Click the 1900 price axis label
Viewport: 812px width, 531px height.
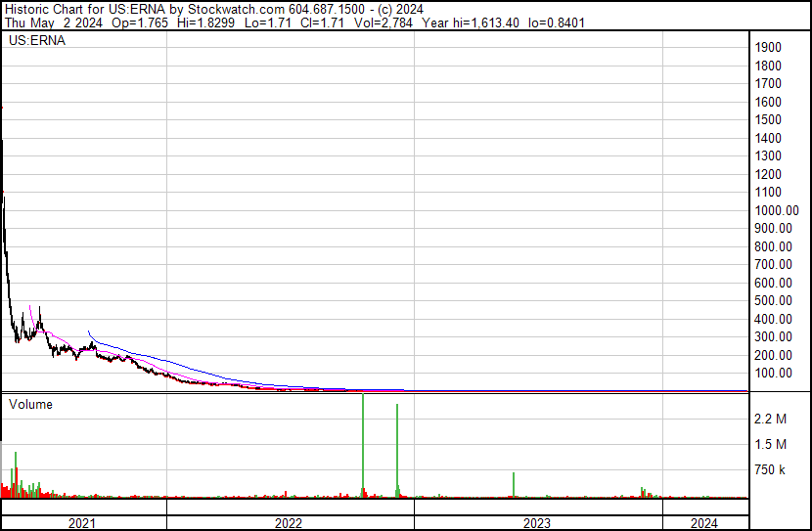767,48
